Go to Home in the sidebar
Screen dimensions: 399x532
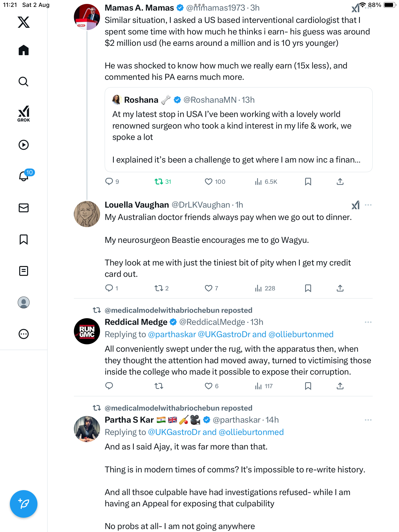24,50
